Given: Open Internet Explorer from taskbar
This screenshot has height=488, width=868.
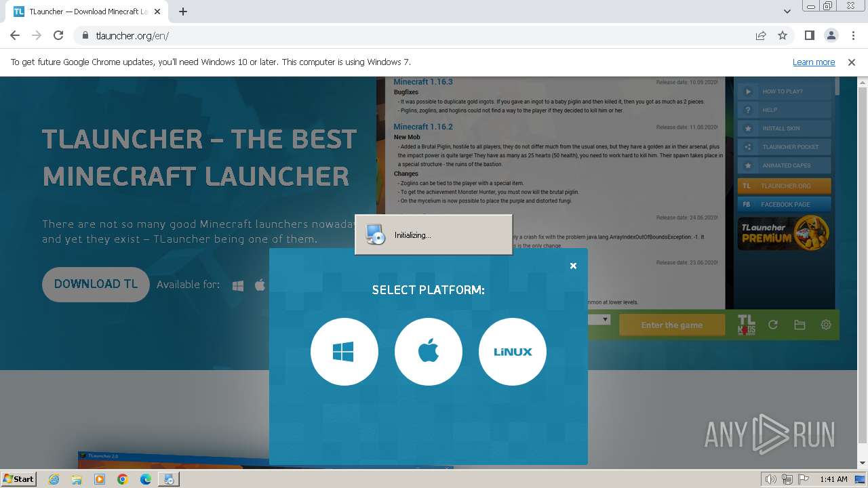Looking at the screenshot, I should coord(54,479).
